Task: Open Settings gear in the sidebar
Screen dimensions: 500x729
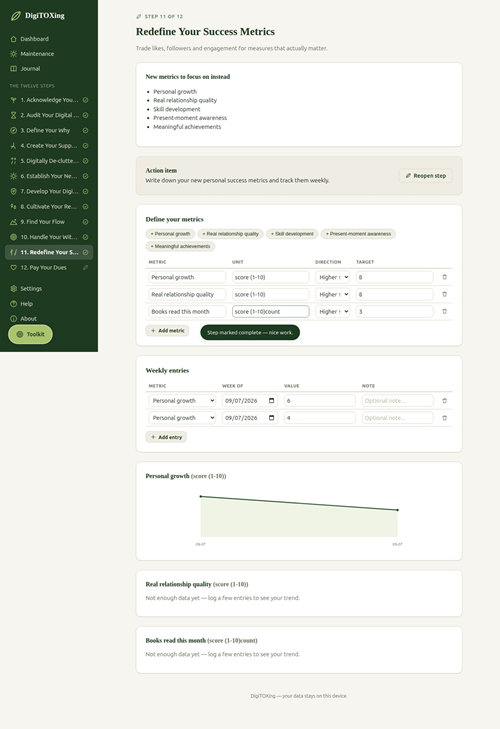Action: coord(13,289)
